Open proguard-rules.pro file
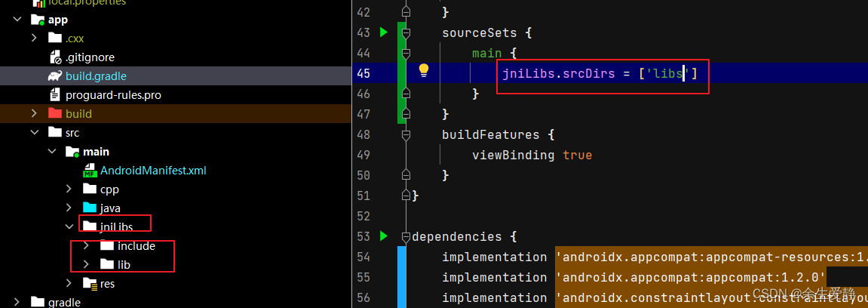This screenshot has width=868, height=308. [x=113, y=94]
